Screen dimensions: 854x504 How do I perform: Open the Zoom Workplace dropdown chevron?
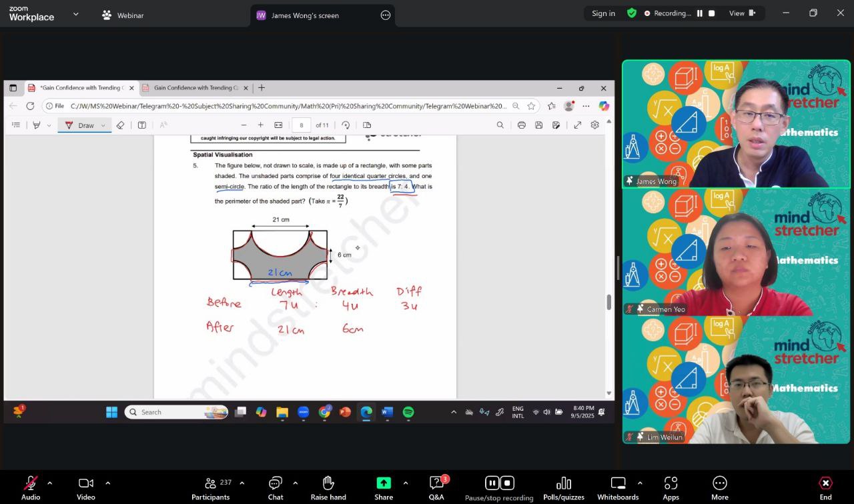coord(75,14)
